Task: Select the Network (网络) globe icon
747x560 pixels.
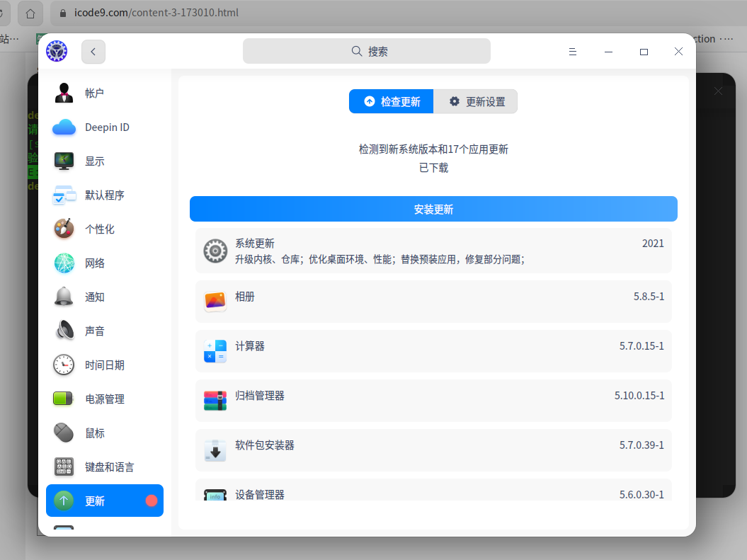Action: 64,263
